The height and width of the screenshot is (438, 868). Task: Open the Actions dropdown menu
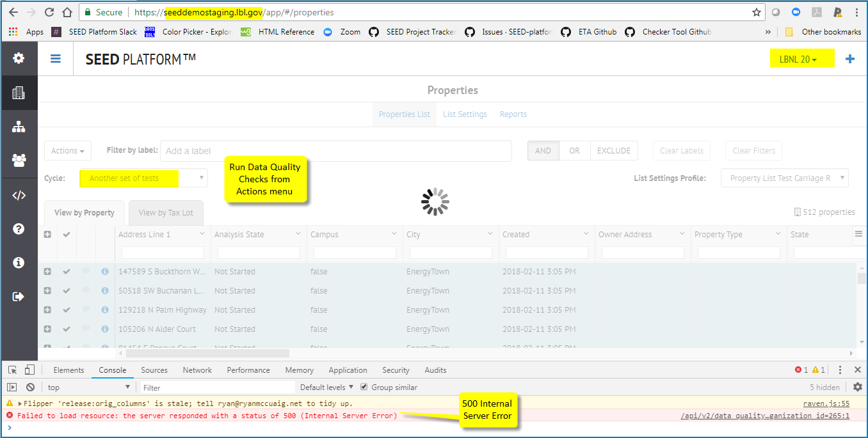(x=66, y=150)
